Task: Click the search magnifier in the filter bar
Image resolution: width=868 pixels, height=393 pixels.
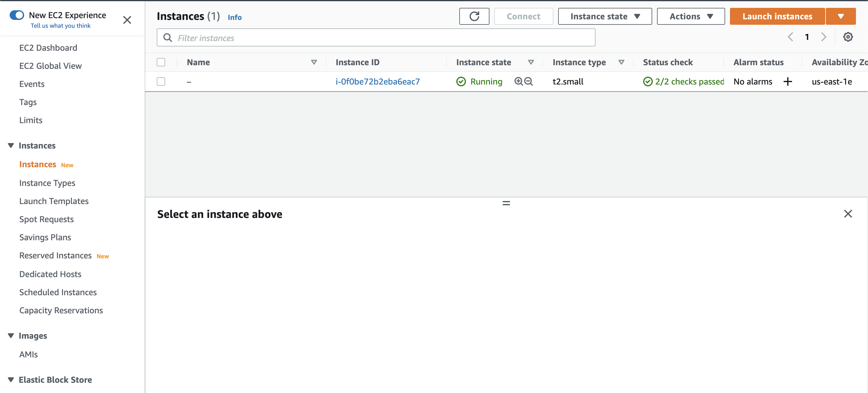Action: pos(168,37)
